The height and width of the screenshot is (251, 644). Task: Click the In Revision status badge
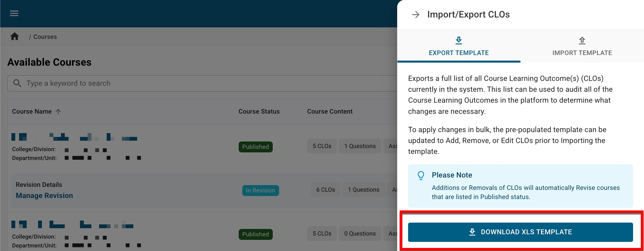tap(260, 190)
